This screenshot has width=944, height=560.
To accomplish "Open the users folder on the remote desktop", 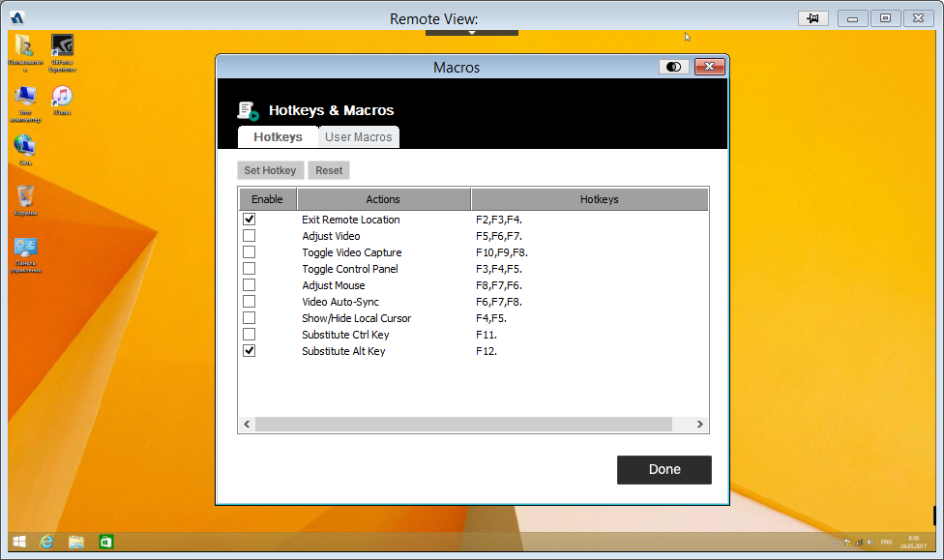I will 25,53.
